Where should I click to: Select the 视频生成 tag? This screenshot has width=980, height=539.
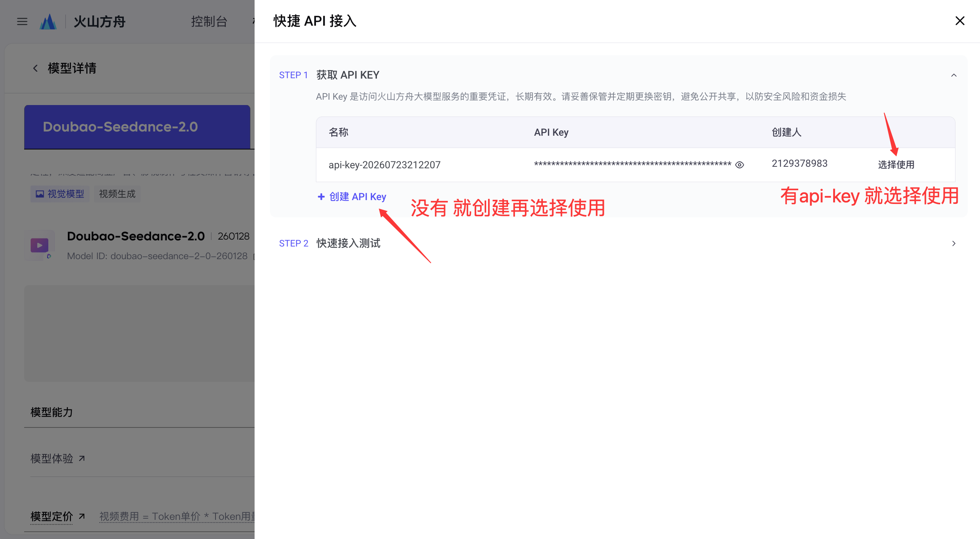(117, 194)
